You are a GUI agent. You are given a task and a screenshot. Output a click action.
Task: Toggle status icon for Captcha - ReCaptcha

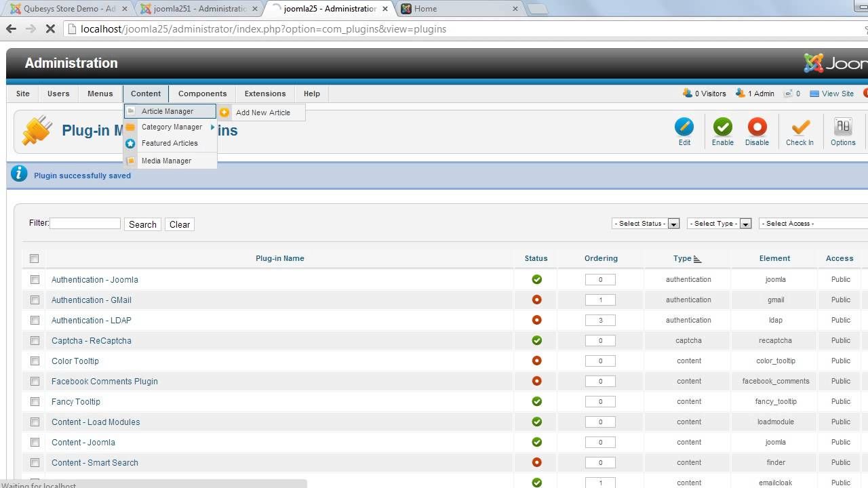[x=536, y=340]
